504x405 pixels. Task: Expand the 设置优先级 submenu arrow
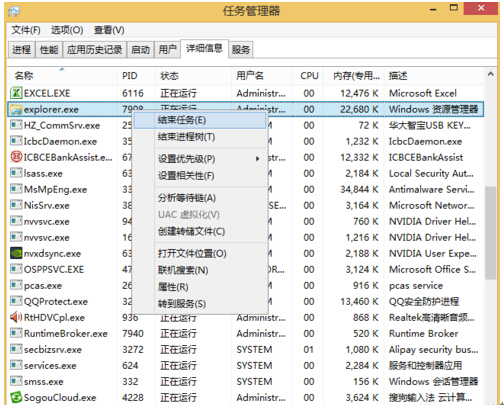coord(257,159)
